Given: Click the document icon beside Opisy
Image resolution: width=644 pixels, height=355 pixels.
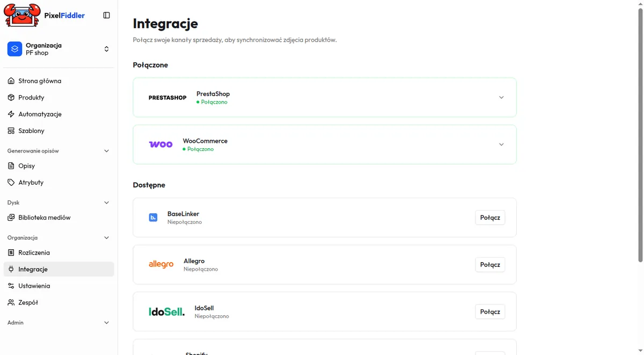Looking at the screenshot, I should click(x=11, y=166).
